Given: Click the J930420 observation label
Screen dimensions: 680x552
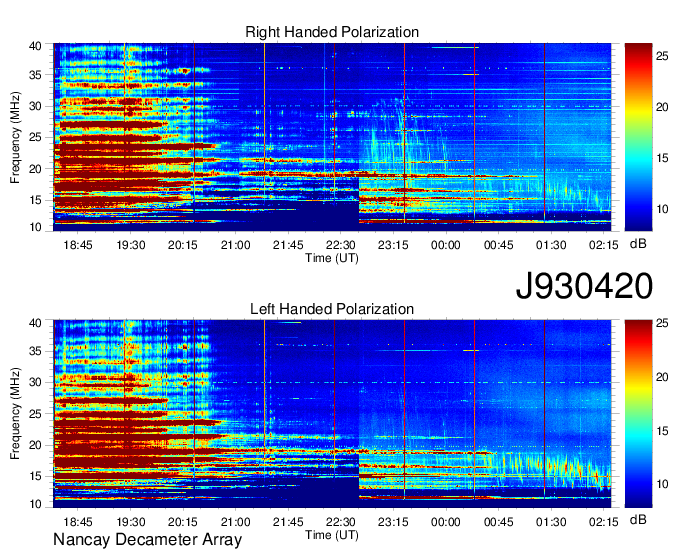Looking at the screenshot, I should point(584,286).
